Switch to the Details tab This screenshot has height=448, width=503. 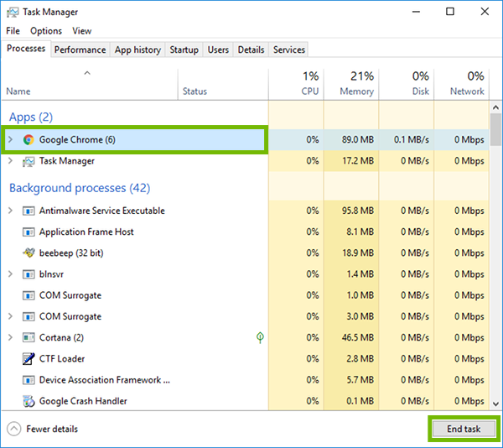251,49
